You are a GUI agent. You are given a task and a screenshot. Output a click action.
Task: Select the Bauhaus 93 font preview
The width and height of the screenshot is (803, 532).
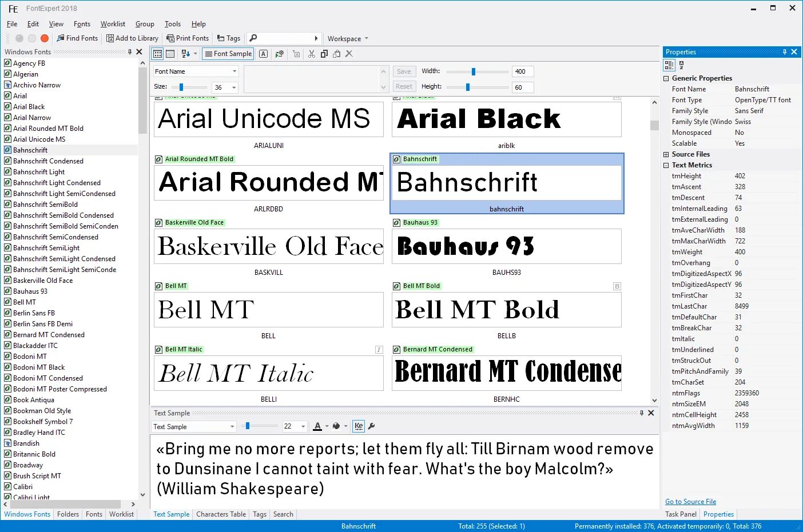click(x=506, y=246)
